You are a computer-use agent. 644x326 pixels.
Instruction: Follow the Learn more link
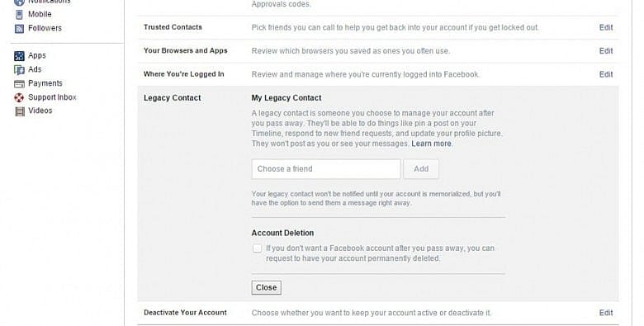(x=431, y=144)
